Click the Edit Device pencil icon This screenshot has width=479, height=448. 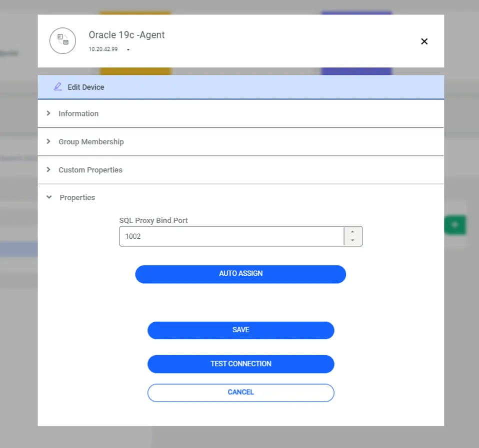57,87
